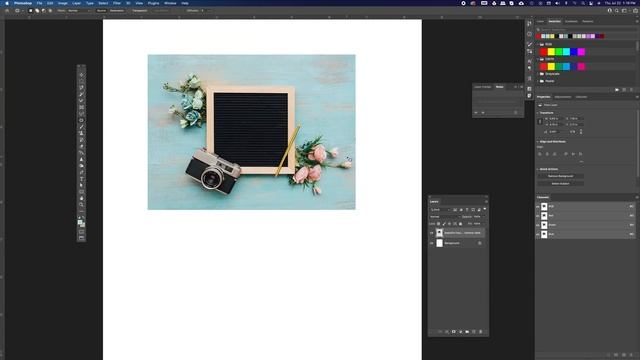Pick the yellow swatch in RGB group
Viewport: 640px width, 360px height.
click(x=551, y=52)
